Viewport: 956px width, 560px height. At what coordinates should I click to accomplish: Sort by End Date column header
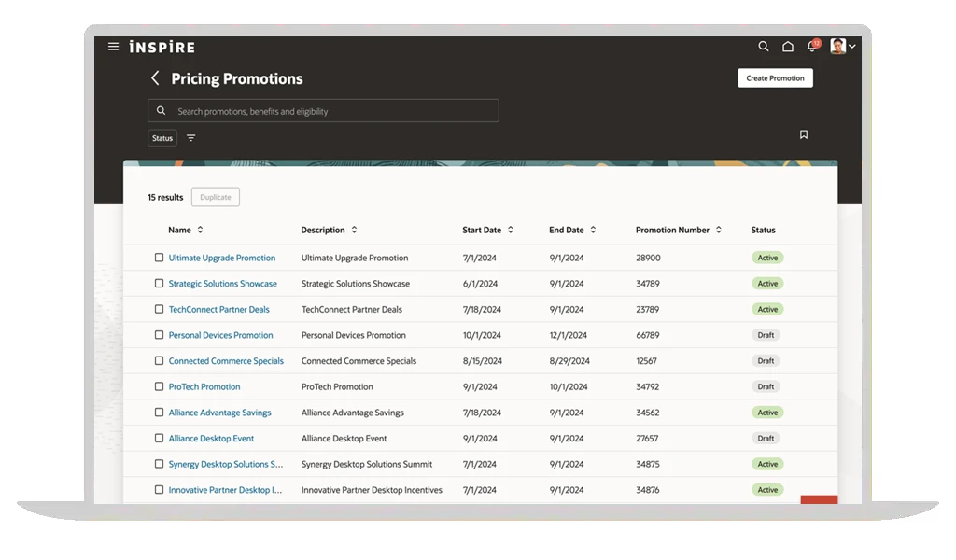(x=593, y=230)
